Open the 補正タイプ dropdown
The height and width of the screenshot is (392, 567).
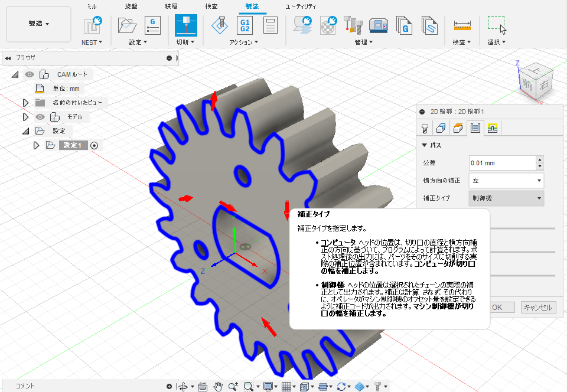click(506, 198)
